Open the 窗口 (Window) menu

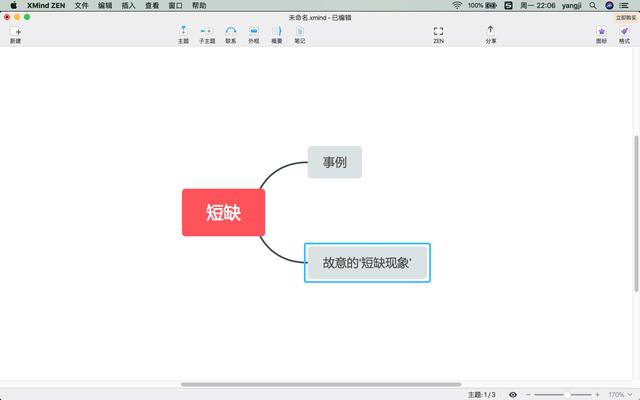pos(176,5)
